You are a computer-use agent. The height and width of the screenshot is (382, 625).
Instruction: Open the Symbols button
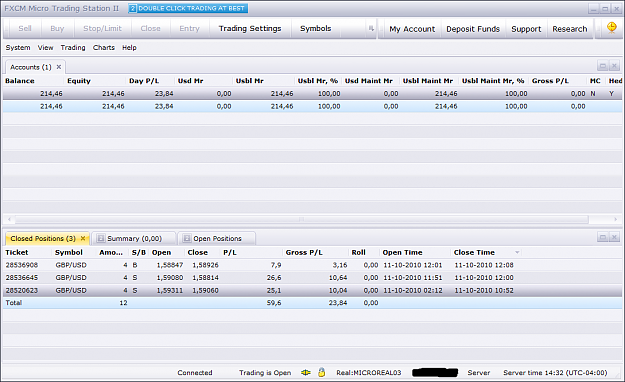tap(316, 29)
